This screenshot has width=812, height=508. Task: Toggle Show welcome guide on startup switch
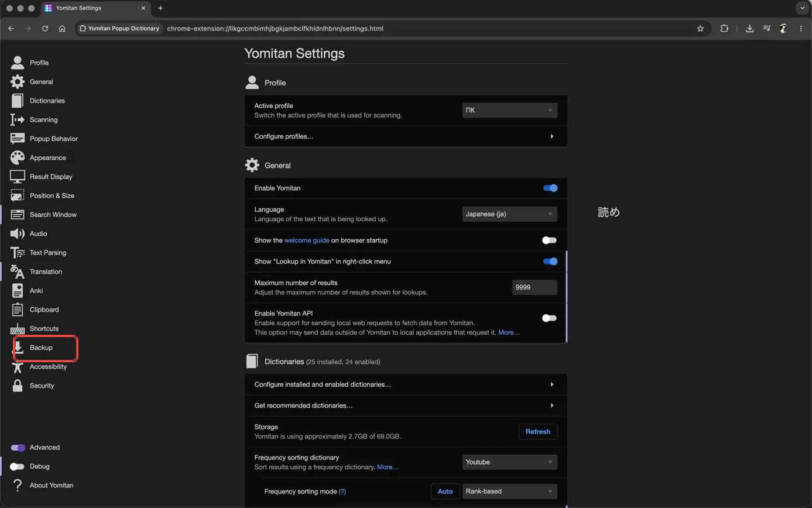pos(549,240)
